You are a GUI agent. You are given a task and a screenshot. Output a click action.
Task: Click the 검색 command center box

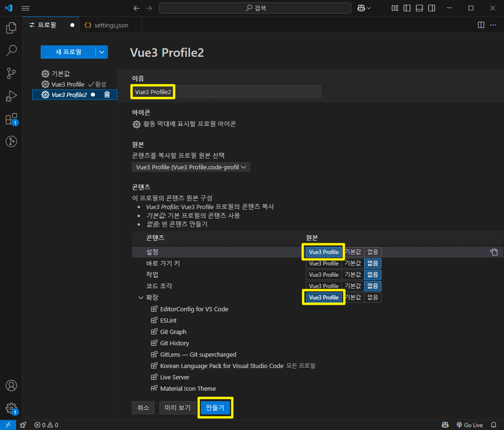point(255,8)
